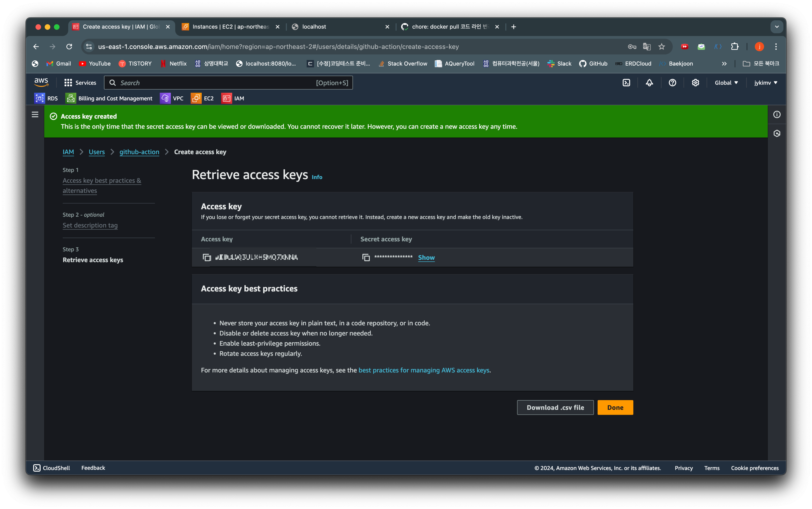Screen dimensions: 812x509
Task: Bookmark this page with the star icon
Action: 661,47
